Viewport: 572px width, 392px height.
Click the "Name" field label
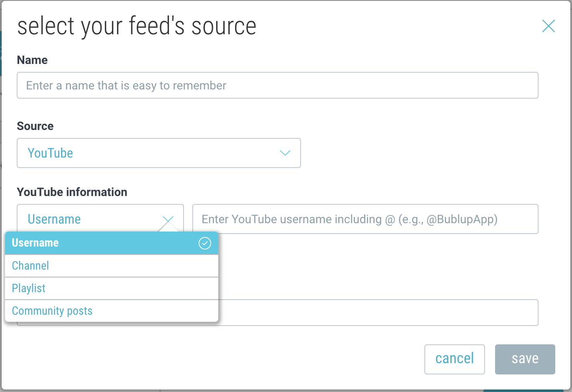(x=32, y=60)
